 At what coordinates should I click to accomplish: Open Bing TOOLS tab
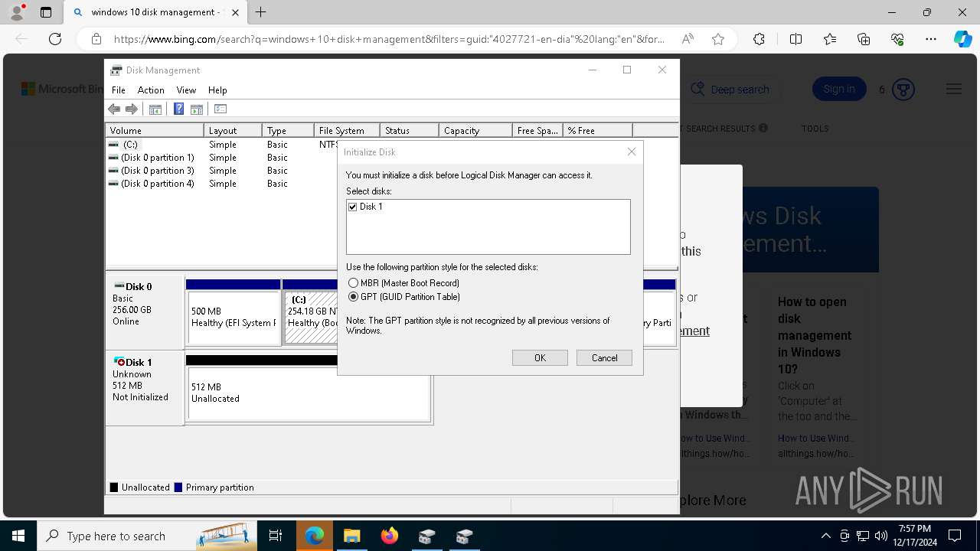(815, 129)
